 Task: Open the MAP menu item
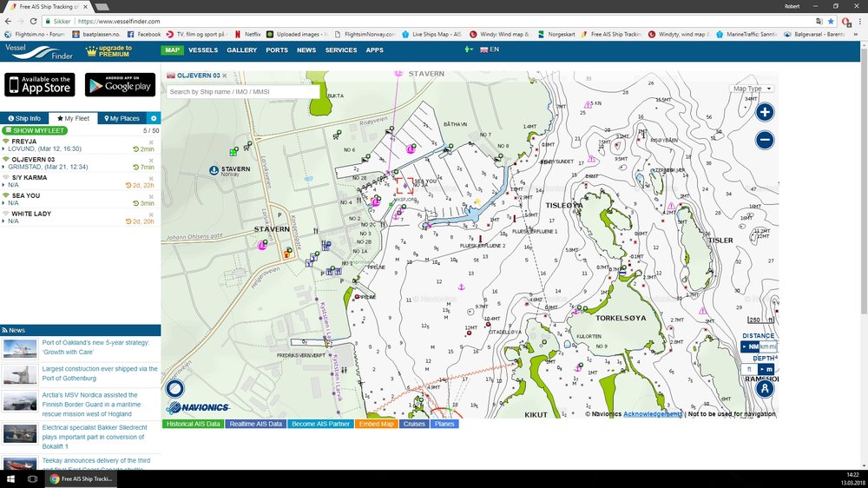pos(172,49)
